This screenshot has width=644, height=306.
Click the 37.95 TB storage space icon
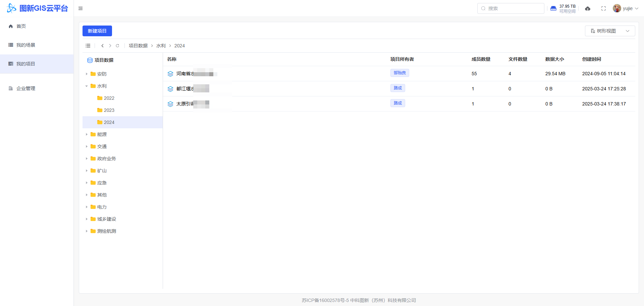(x=553, y=8)
